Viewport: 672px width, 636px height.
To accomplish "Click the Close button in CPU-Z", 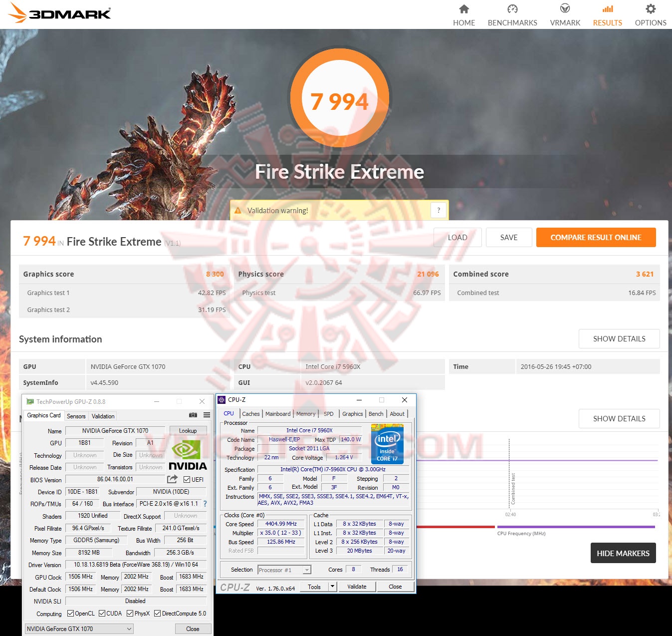I will (x=395, y=587).
